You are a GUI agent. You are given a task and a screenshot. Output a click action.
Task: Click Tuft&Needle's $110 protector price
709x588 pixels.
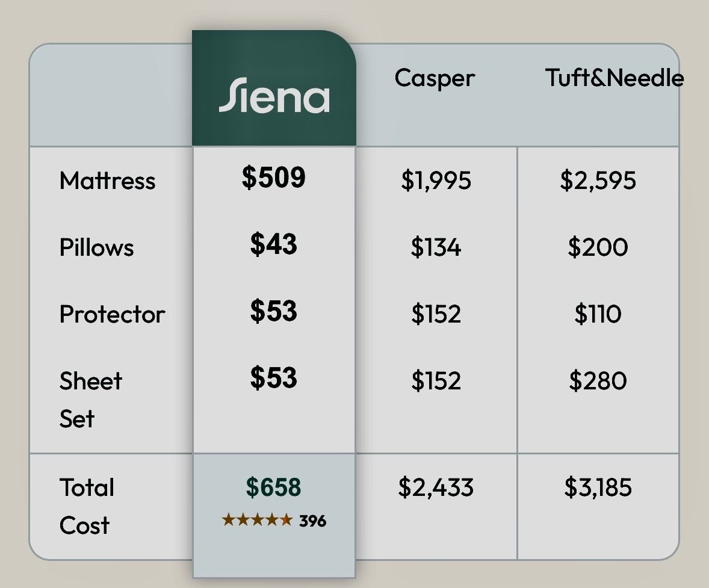coord(598,314)
